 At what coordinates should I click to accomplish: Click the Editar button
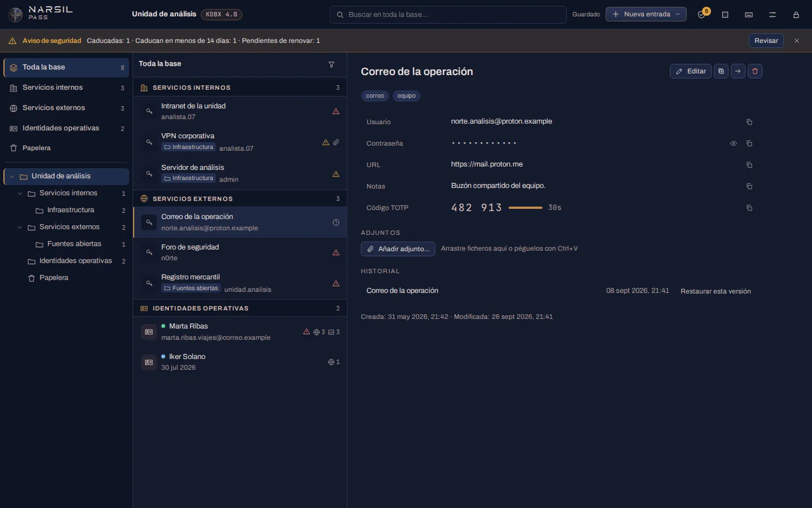click(691, 71)
